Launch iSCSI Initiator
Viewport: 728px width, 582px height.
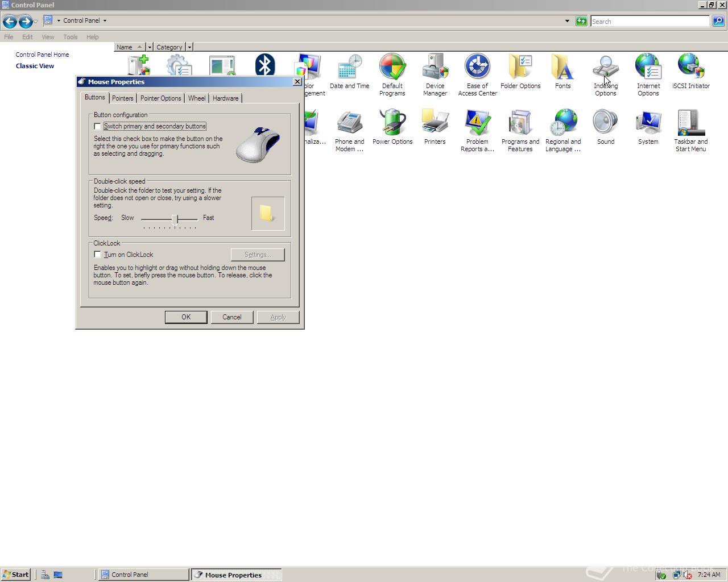coord(691,72)
